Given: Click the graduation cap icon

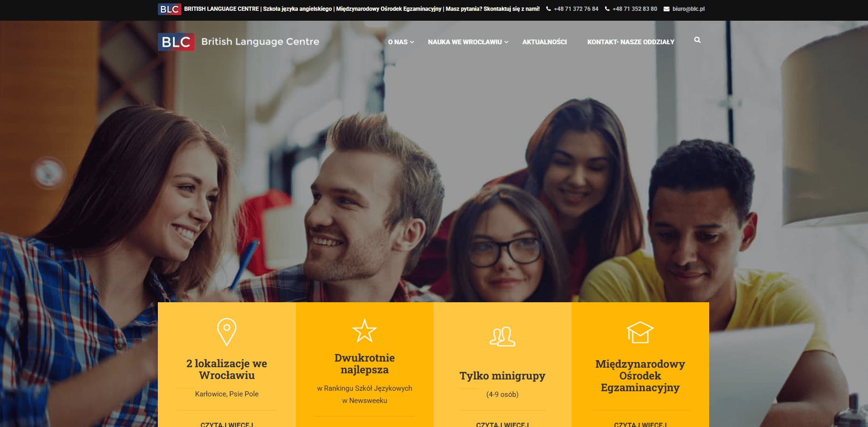Looking at the screenshot, I should coord(640,332).
